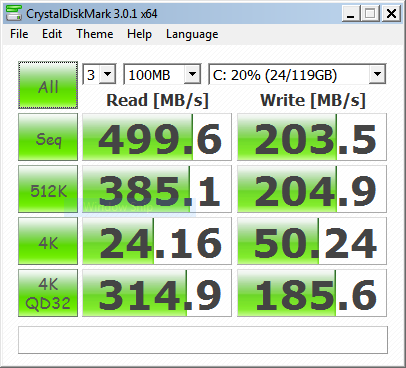
Task: Open the Edit menu
Action: coord(52,34)
